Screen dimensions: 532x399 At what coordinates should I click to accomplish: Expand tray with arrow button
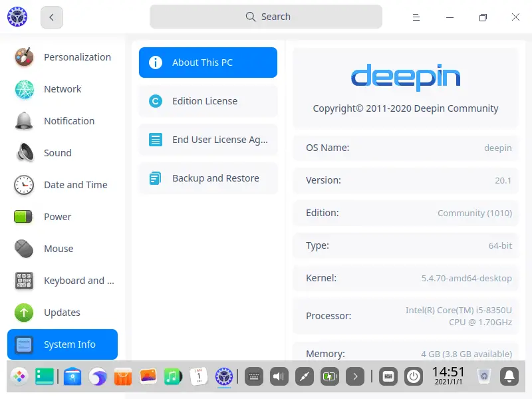[x=355, y=376]
